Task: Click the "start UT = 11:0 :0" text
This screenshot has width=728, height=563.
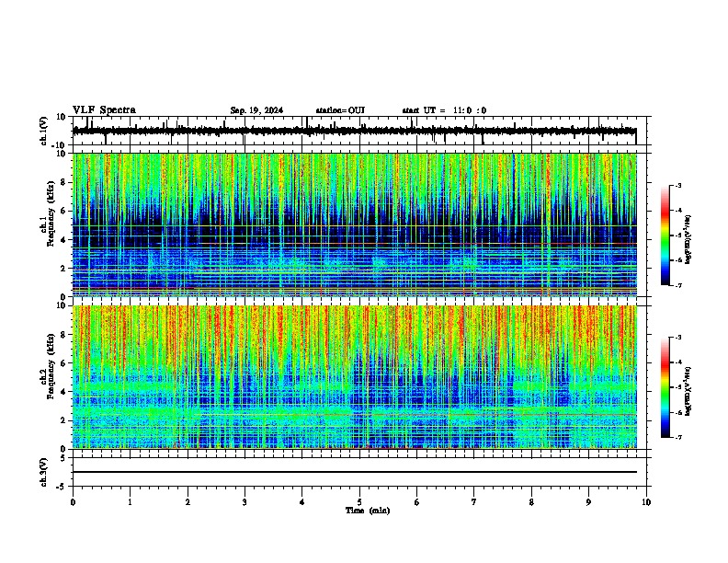Action: coord(444,110)
